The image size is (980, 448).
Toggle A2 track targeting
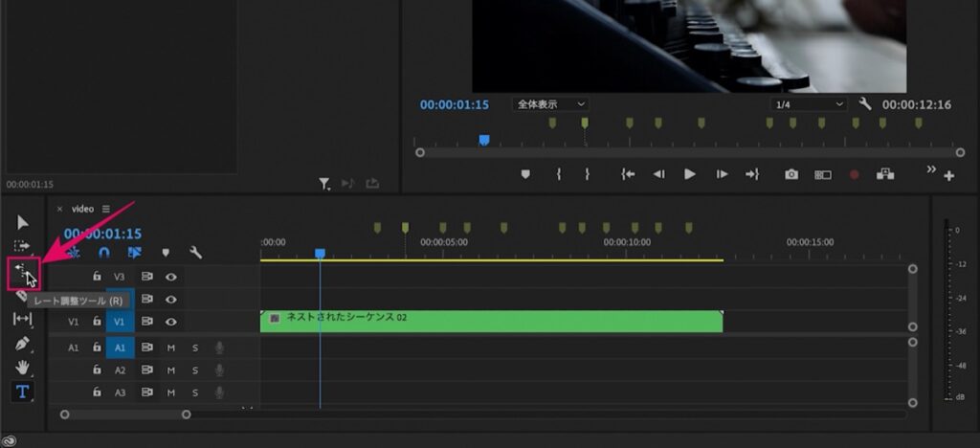coord(120,370)
